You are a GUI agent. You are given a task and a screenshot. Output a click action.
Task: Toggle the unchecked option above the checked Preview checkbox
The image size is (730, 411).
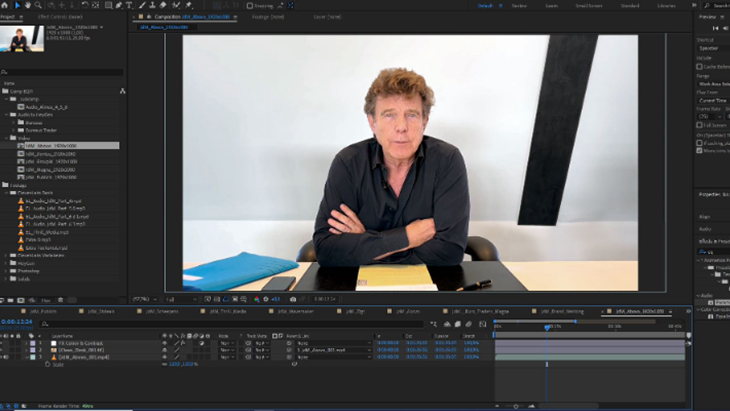699,143
